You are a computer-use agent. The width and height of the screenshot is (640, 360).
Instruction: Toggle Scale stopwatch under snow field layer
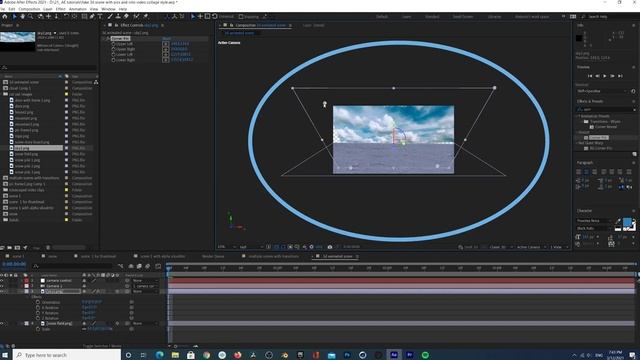point(38,329)
